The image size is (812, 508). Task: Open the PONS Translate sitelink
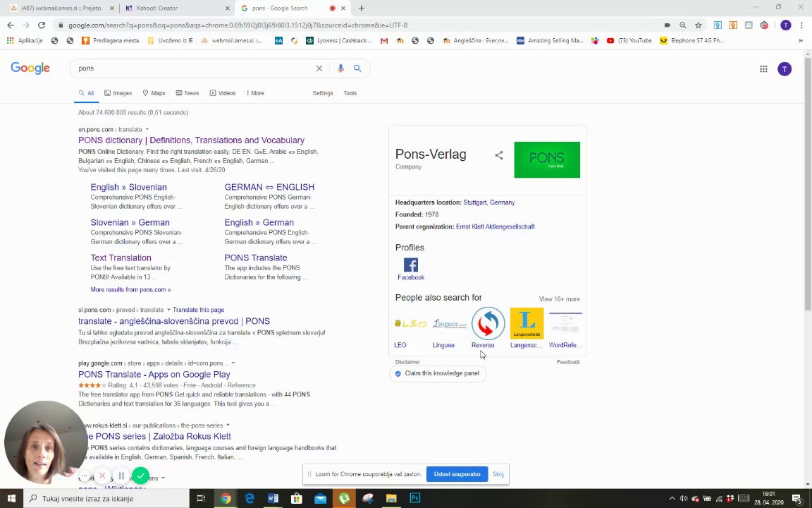[x=255, y=258]
